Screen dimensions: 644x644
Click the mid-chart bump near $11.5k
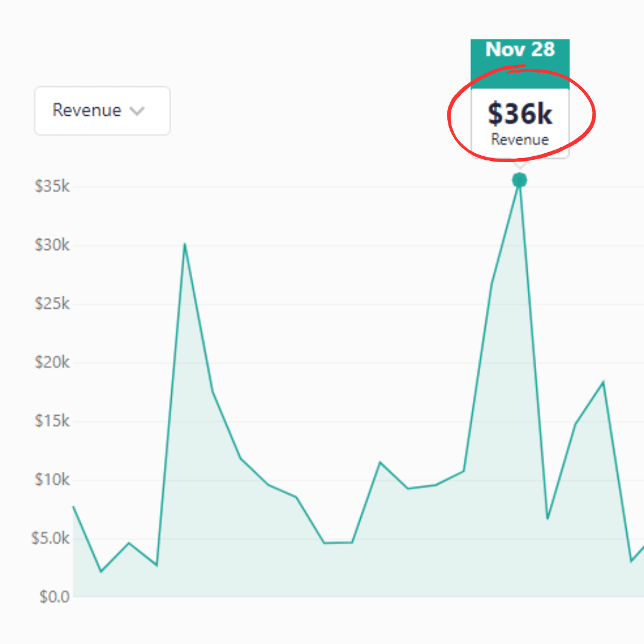click(x=380, y=462)
